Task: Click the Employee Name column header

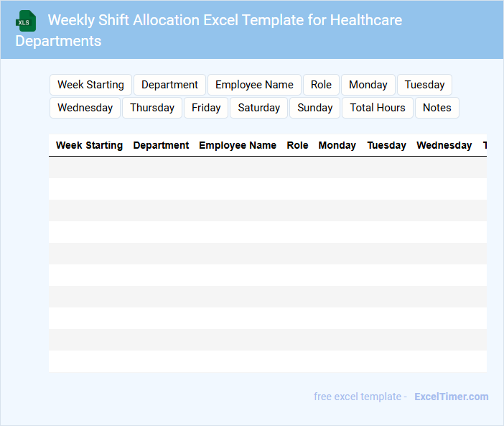Action: [237, 145]
